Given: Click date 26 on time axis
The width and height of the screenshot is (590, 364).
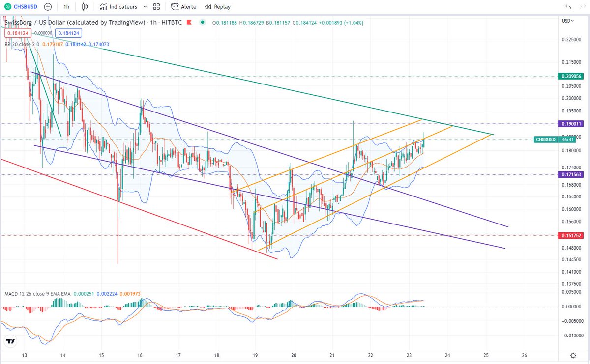Looking at the screenshot, I should 524,355.
